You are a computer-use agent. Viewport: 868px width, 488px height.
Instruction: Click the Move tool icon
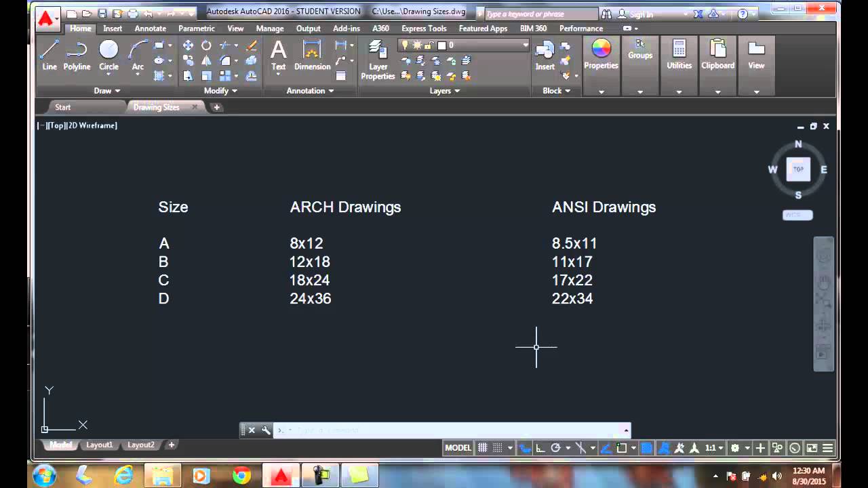(188, 45)
